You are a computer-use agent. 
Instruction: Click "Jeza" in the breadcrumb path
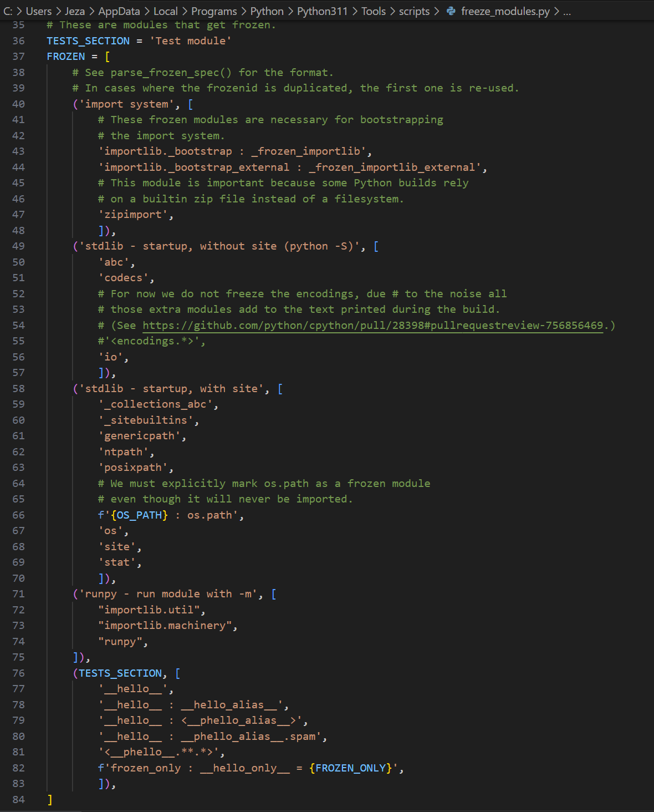click(x=74, y=11)
